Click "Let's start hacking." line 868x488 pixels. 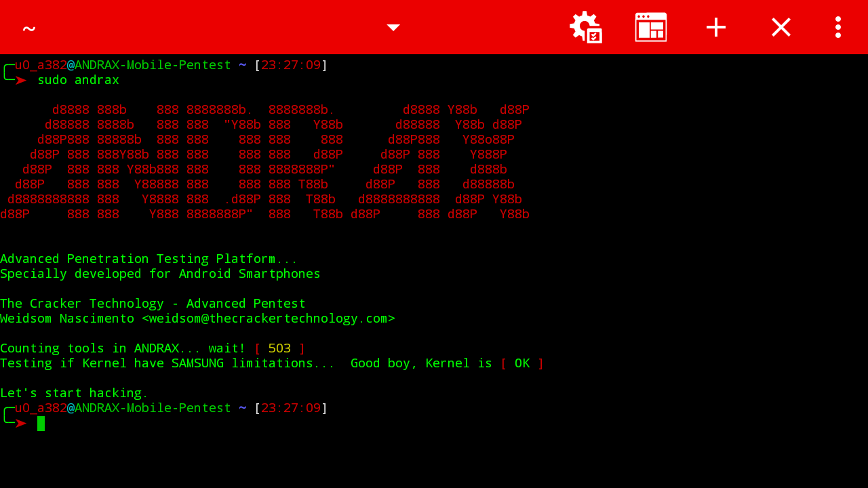(74, 393)
